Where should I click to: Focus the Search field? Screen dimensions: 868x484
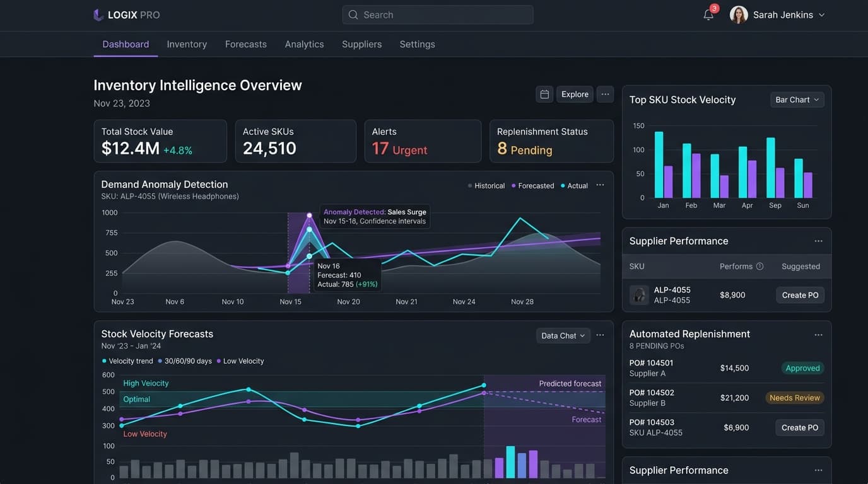click(x=438, y=14)
